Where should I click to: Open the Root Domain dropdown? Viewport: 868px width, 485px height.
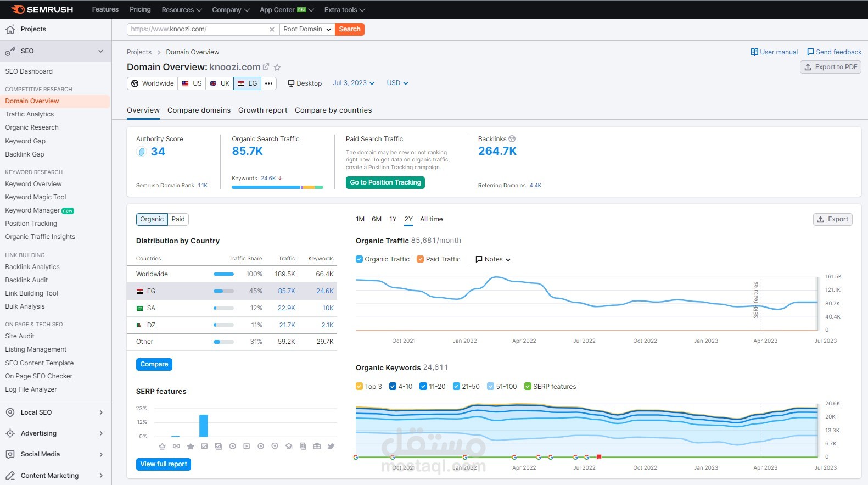tap(307, 30)
